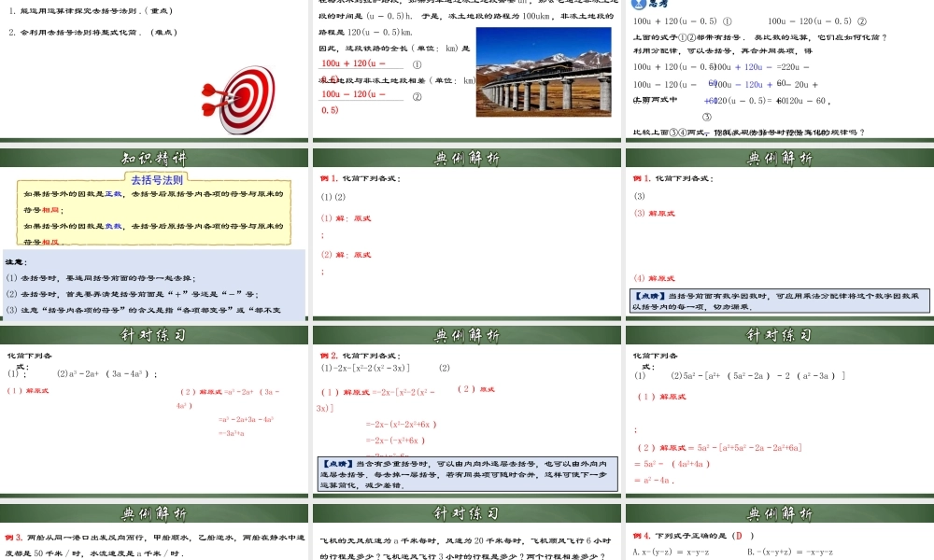Click the red (2) 解：原式 line
The image size is (934, 560).
coord(347,255)
